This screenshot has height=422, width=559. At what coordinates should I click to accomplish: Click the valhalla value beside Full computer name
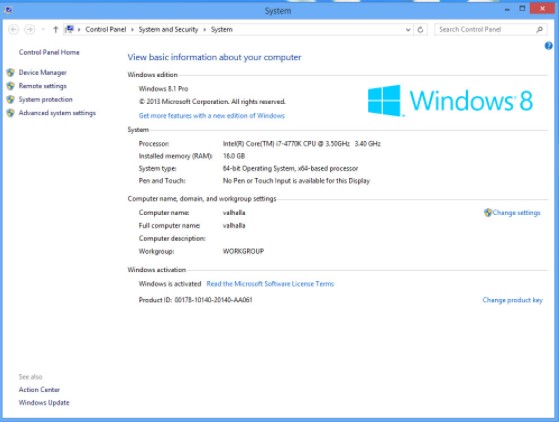[x=234, y=226]
